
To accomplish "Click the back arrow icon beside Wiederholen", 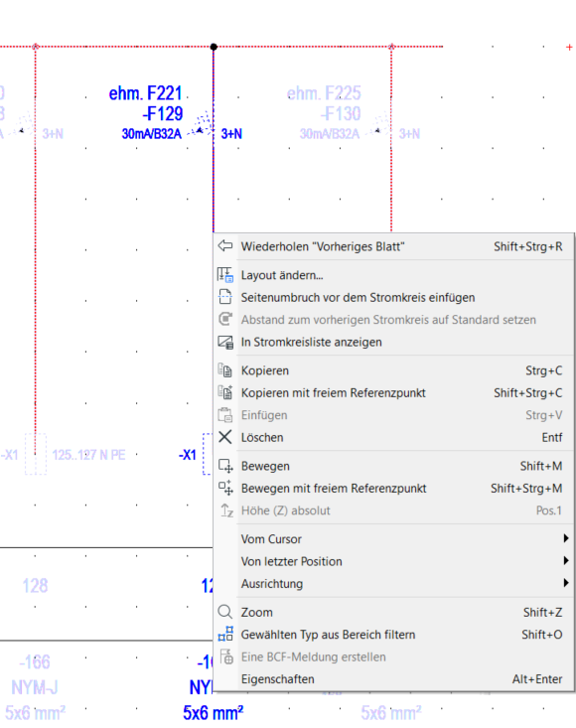I will coord(225,245).
